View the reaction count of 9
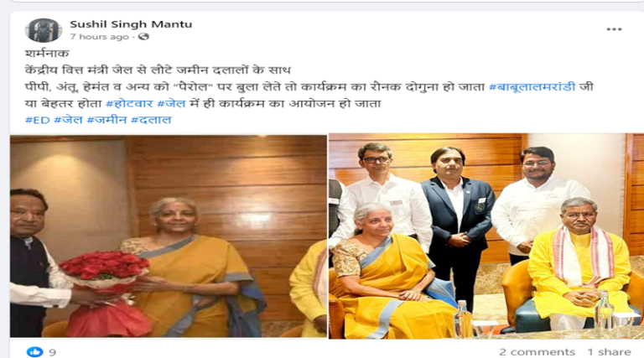The width and height of the screenshot is (644, 358). pyautogui.click(x=52, y=352)
